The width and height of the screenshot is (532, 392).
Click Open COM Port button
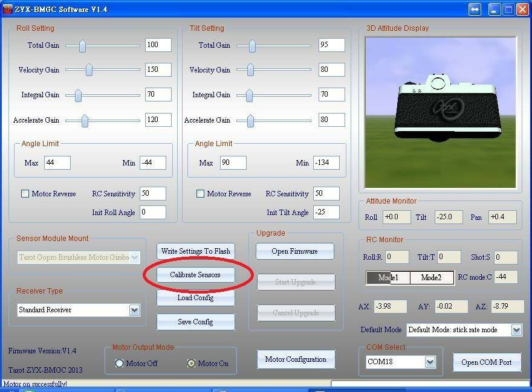(x=487, y=362)
